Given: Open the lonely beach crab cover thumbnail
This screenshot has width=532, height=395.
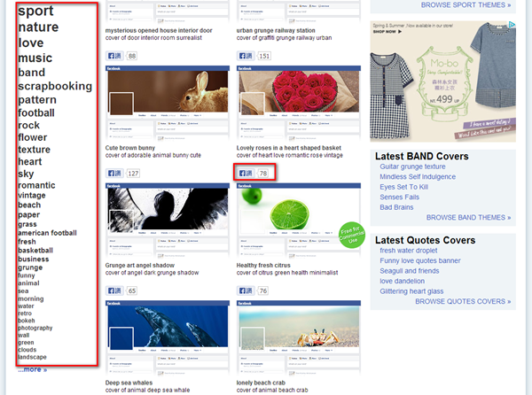Looking at the screenshot, I should pos(299,337).
